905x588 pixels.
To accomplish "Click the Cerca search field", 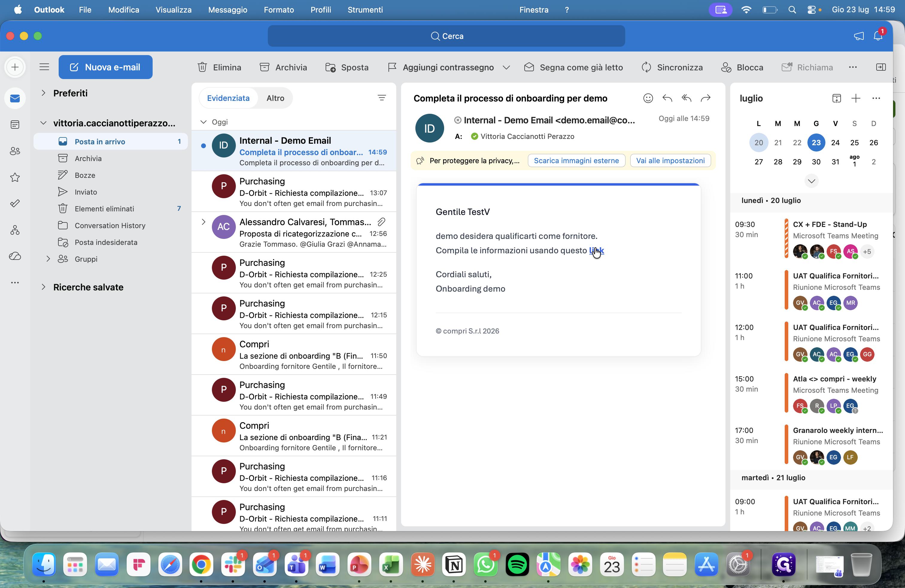I will 446,36.
